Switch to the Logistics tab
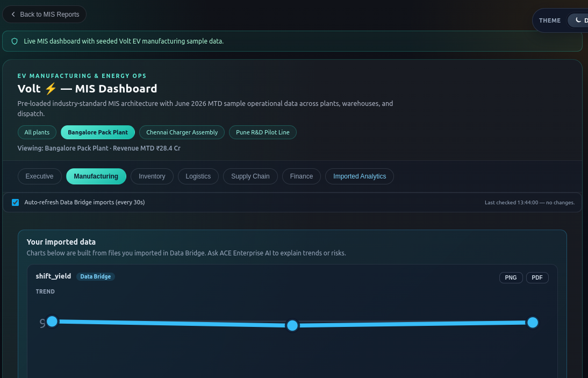588x378 pixels. click(198, 176)
